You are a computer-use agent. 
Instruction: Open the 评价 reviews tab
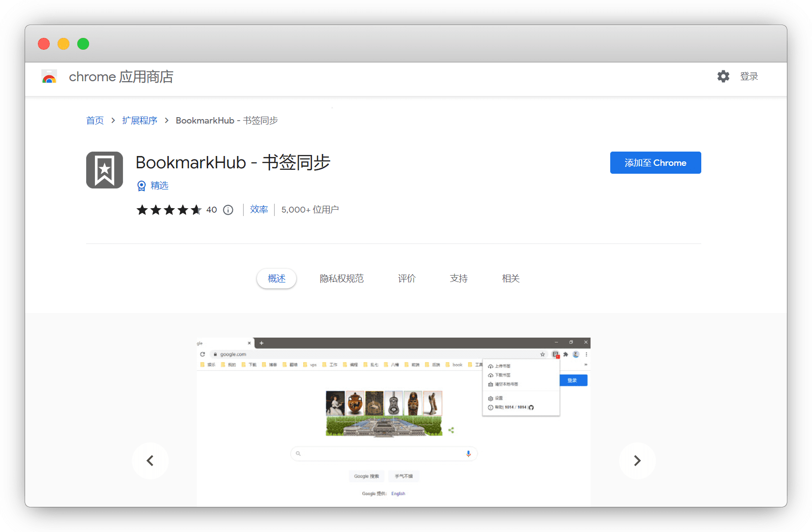pyautogui.click(x=406, y=279)
